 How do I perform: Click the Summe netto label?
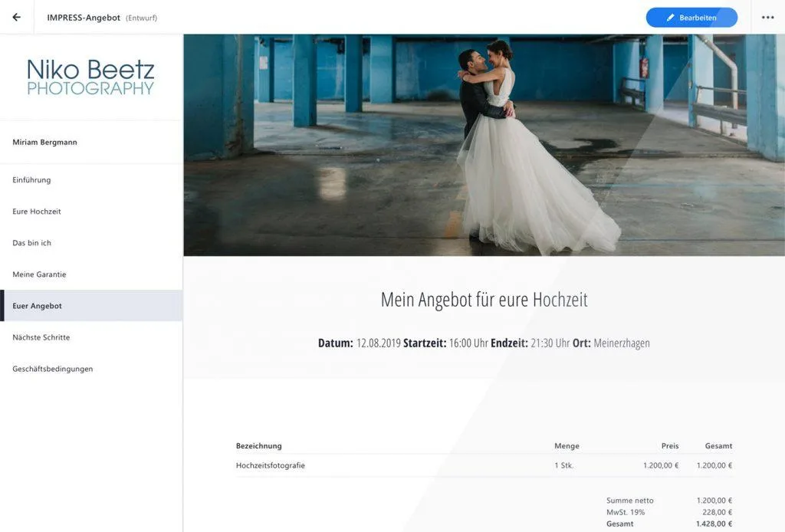630,501
